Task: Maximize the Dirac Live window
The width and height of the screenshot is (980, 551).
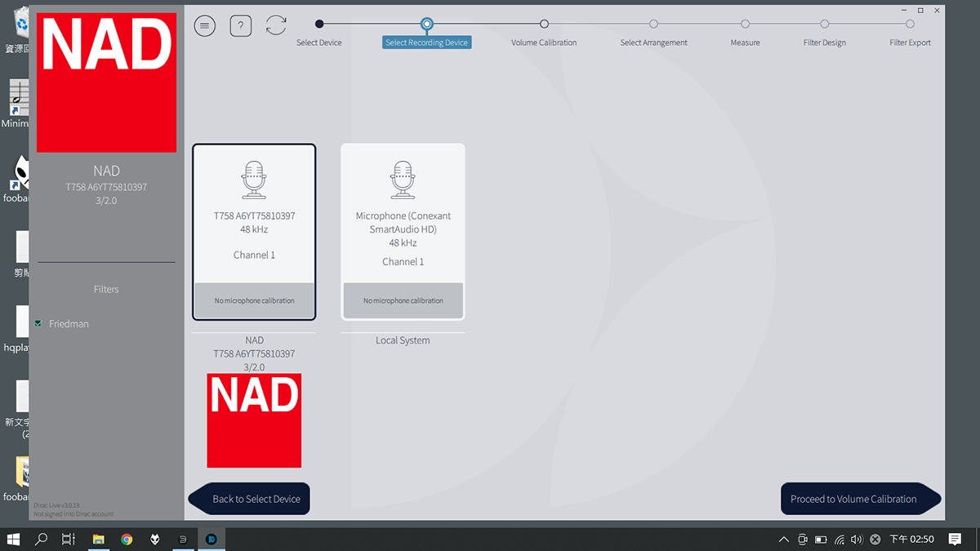Action: click(920, 11)
